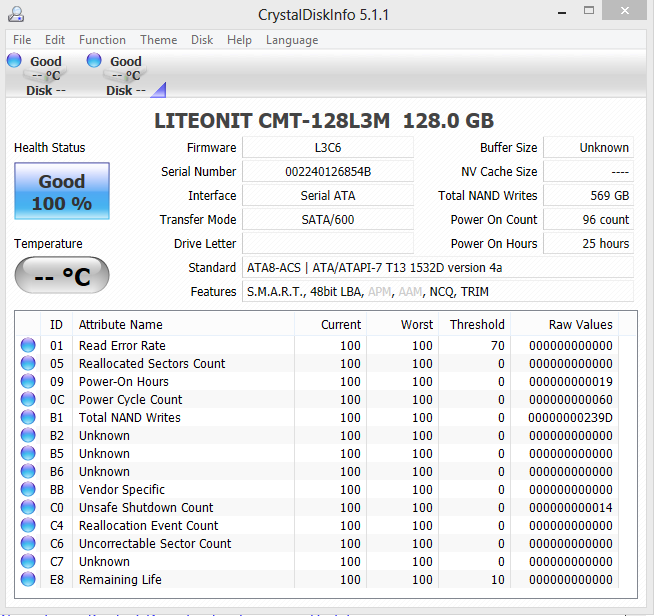Click the Good 100 % health status button
This screenshot has height=616, width=654.
[62, 192]
